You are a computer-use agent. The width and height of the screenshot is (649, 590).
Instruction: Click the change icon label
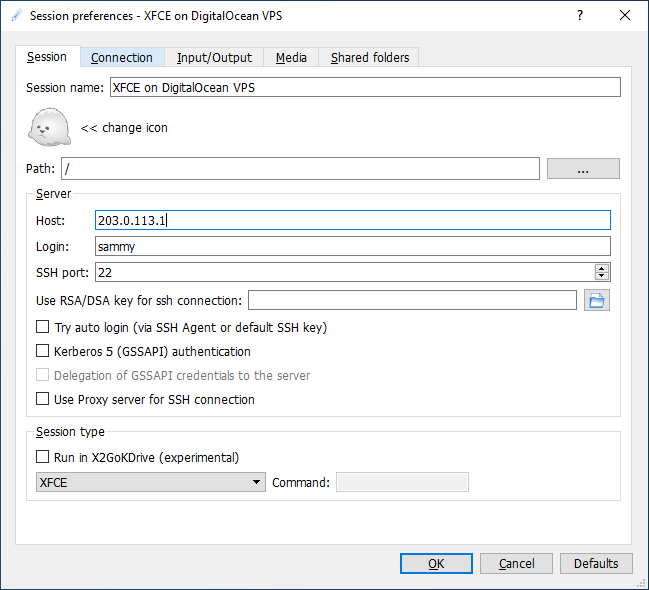point(124,128)
